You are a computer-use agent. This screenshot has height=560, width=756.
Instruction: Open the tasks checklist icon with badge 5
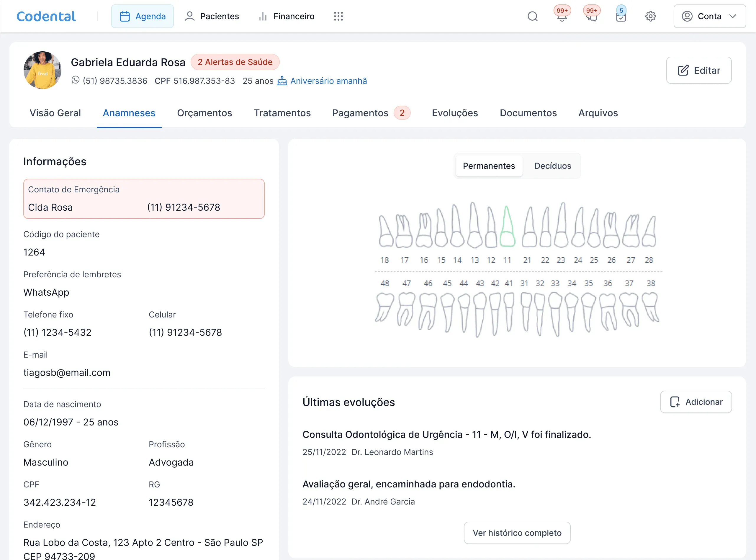pyautogui.click(x=621, y=16)
